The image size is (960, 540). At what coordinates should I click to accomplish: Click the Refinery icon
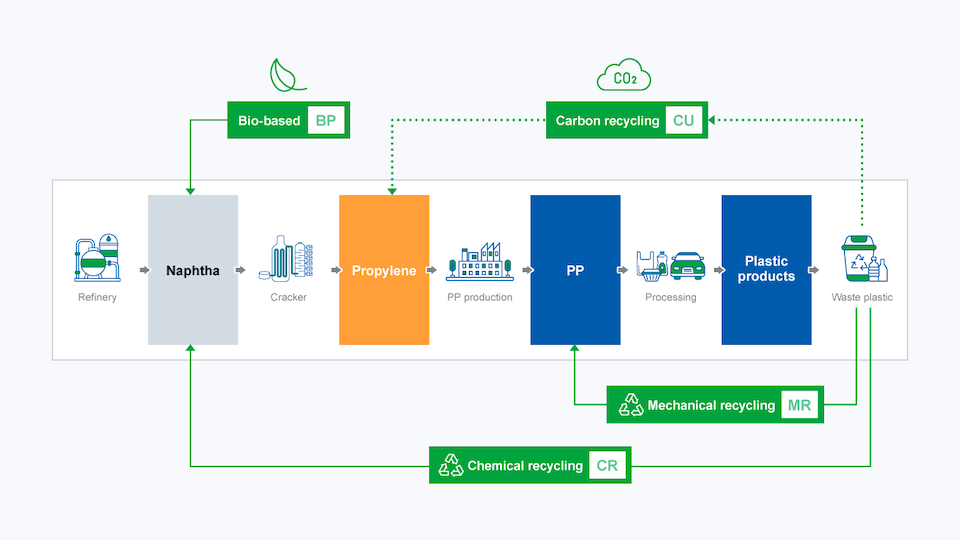click(97, 260)
